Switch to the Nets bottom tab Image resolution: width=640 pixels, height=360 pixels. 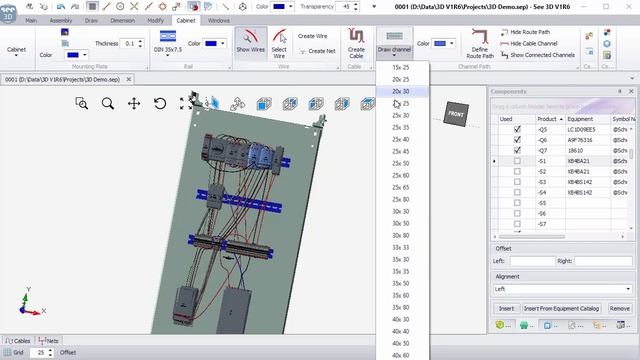49,340
